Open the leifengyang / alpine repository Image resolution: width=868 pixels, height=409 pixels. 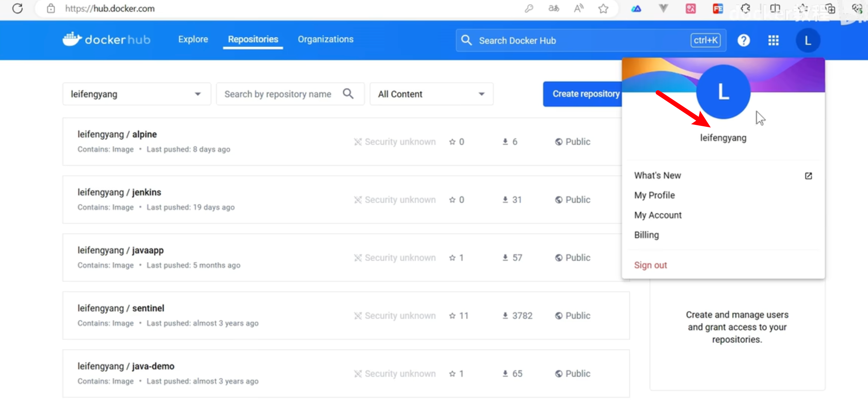tap(117, 134)
